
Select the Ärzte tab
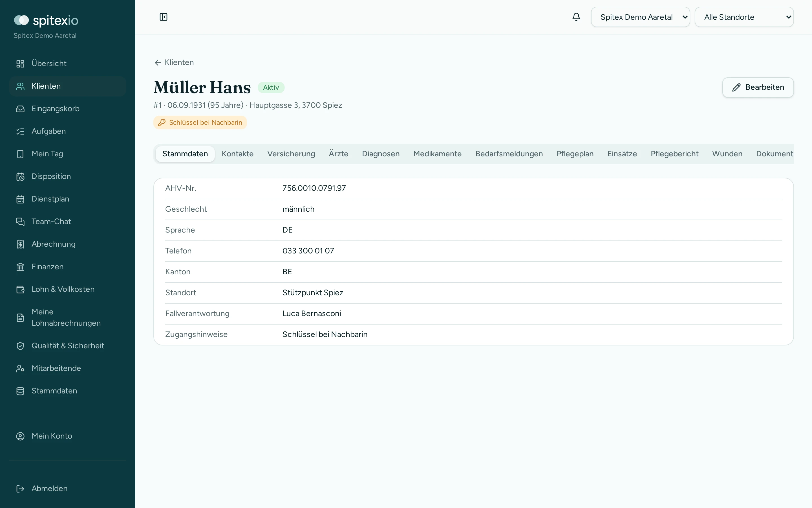coord(338,154)
